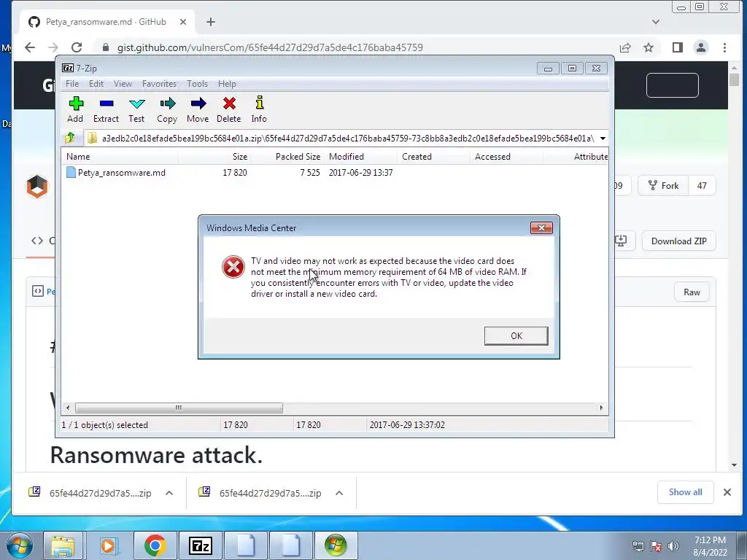Close the Chrome downloads bar
This screenshot has height=560, width=747.
tap(727, 492)
